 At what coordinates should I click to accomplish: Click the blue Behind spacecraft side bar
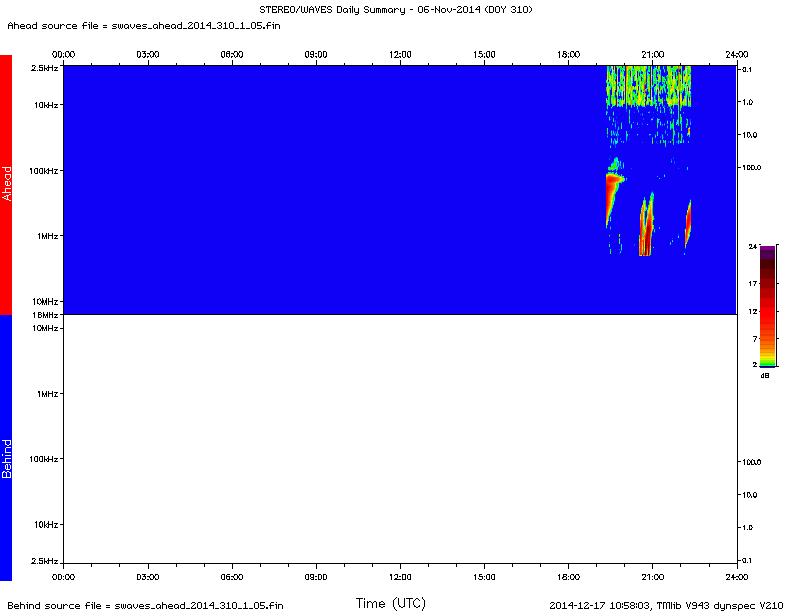coord(6,448)
